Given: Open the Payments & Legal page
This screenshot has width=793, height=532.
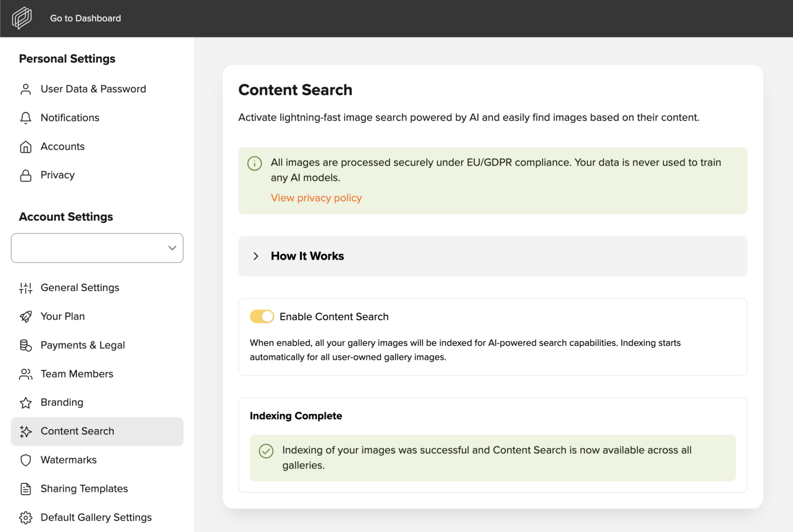Looking at the screenshot, I should 82,345.
